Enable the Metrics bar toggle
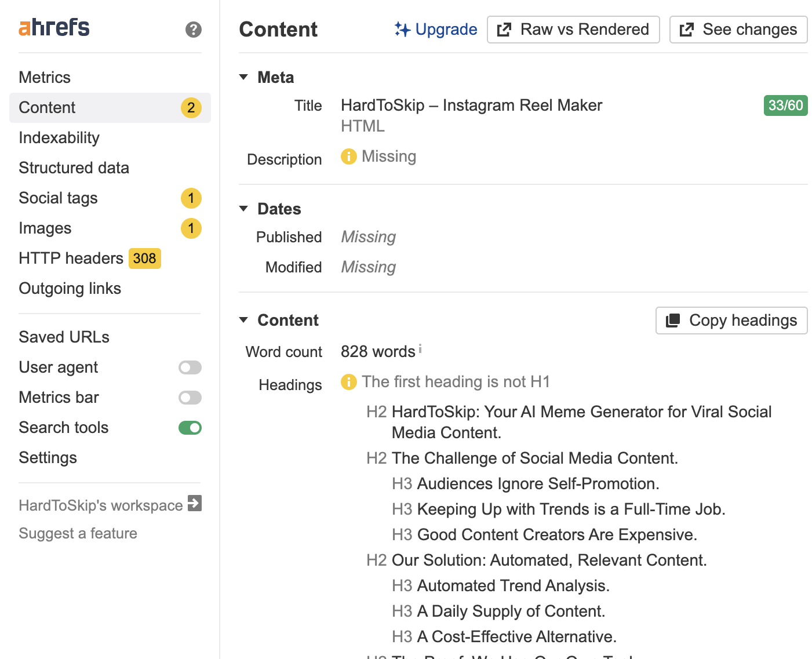Screen dimensions: 812x659 point(190,397)
